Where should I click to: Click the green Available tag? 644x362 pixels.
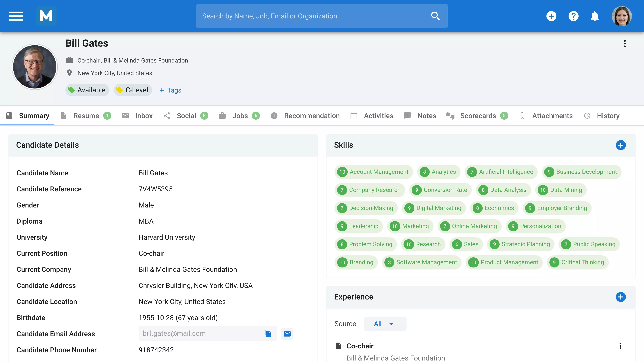pos(87,90)
